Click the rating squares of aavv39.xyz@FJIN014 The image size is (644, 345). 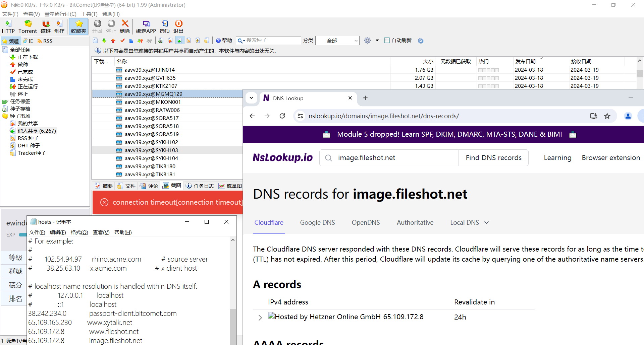point(488,70)
